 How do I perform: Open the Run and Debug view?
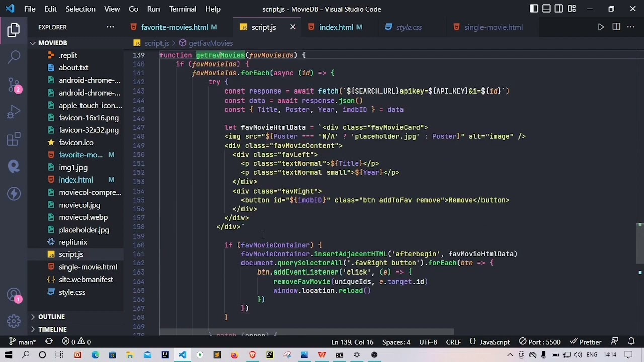[14, 112]
